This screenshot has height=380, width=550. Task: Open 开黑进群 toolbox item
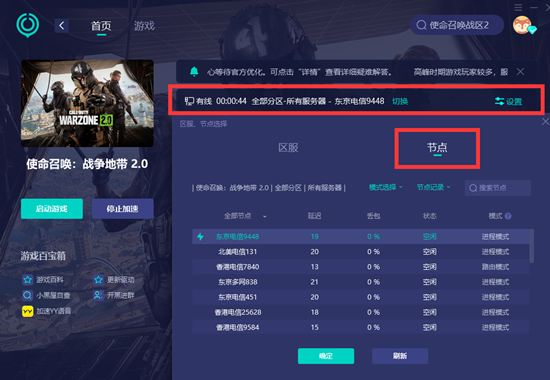pyautogui.click(x=114, y=295)
